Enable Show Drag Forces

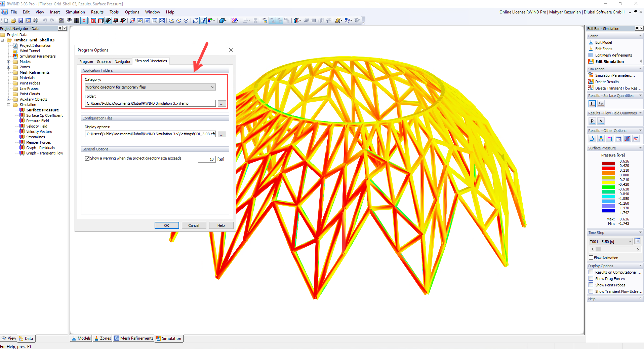point(591,278)
